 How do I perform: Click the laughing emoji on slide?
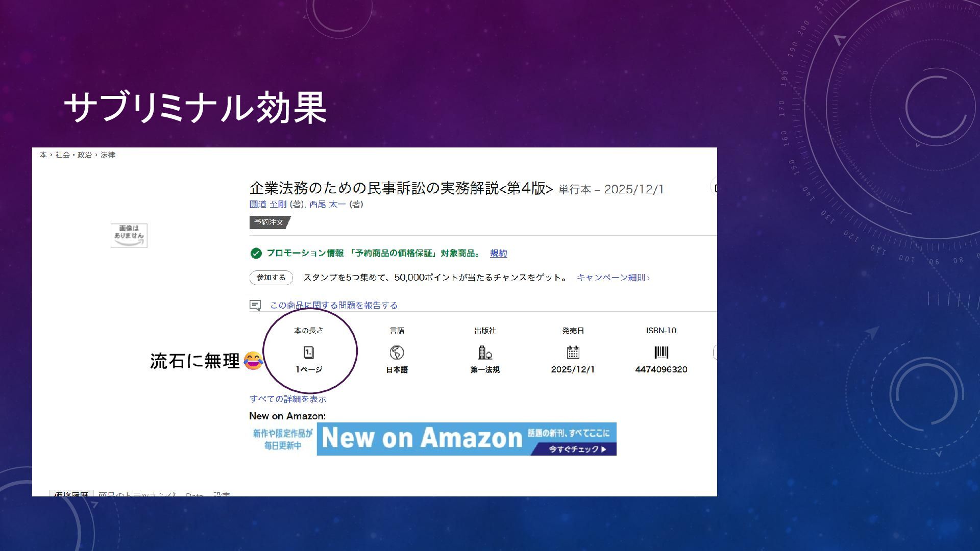point(253,361)
